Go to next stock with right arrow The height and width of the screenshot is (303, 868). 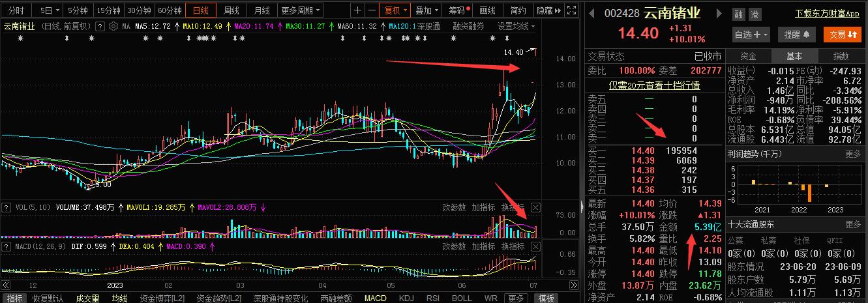719,14
